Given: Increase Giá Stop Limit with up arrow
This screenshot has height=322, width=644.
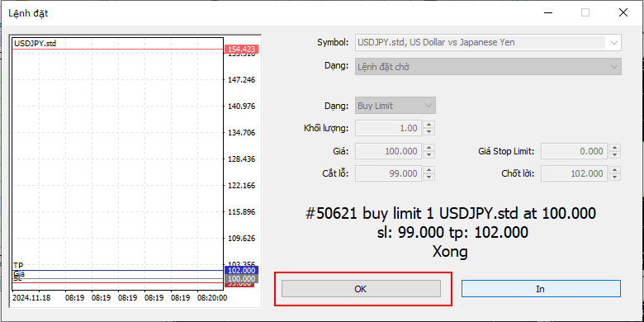Looking at the screenshot, I should 614,148.
